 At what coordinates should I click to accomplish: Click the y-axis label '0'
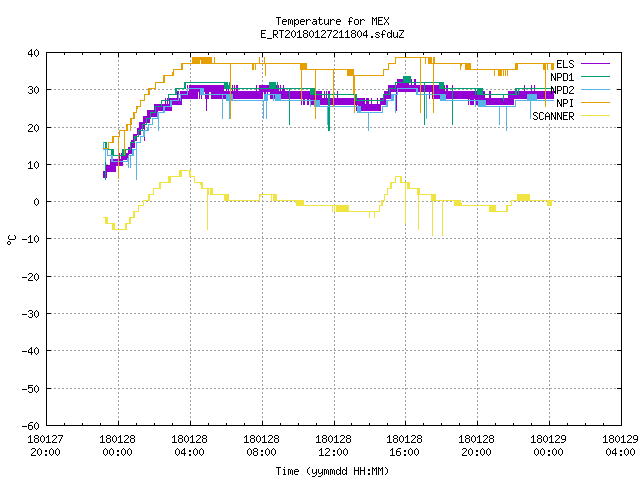point(37,202)
